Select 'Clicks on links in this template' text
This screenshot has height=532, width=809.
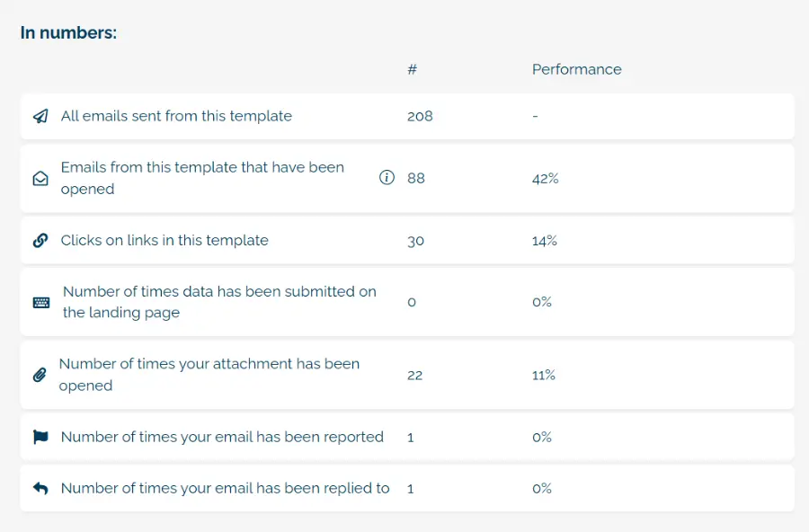pos(164,241)
